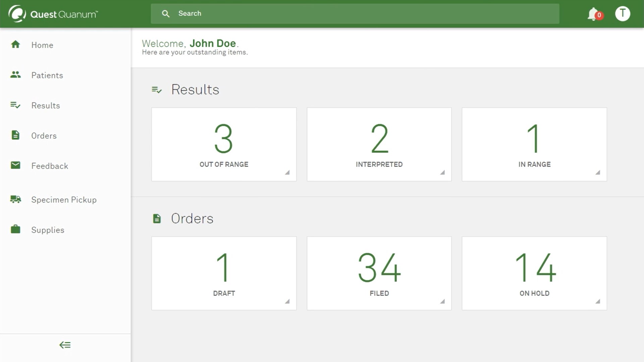Click the Orders section heading icon
The width and height of the screenshot is (644, 362).
pyautogui.click(x=157, y=219)
